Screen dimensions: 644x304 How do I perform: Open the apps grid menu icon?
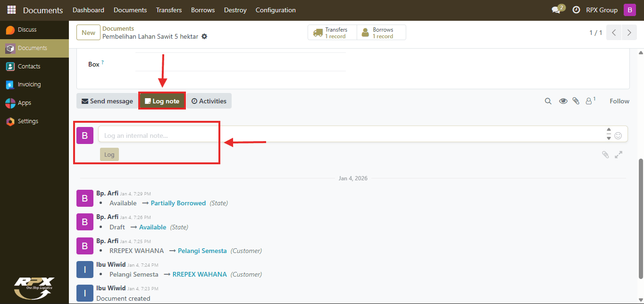click(x=11, y=10)
